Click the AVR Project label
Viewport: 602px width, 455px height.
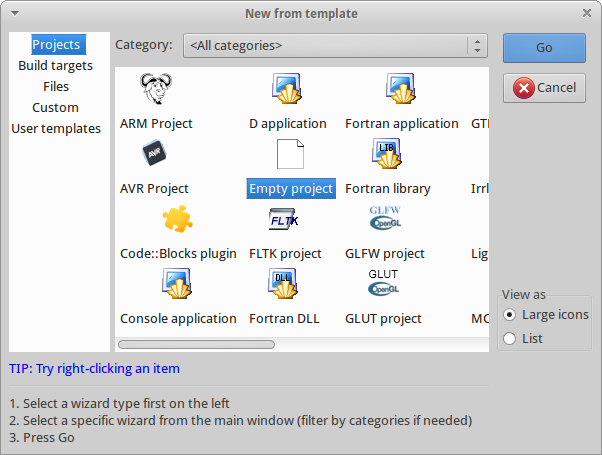tap(154, 189)
